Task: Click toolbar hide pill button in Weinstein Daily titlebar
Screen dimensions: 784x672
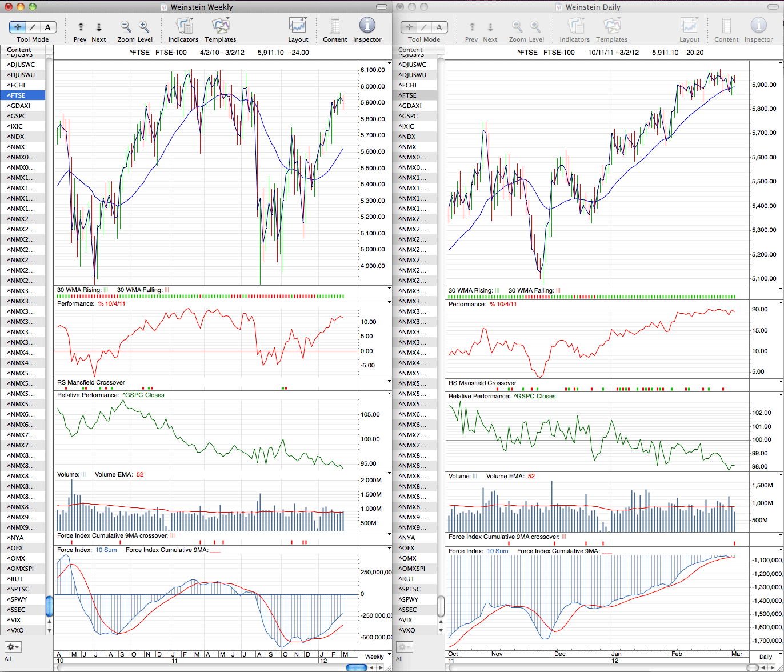Action: pos(773,7)
